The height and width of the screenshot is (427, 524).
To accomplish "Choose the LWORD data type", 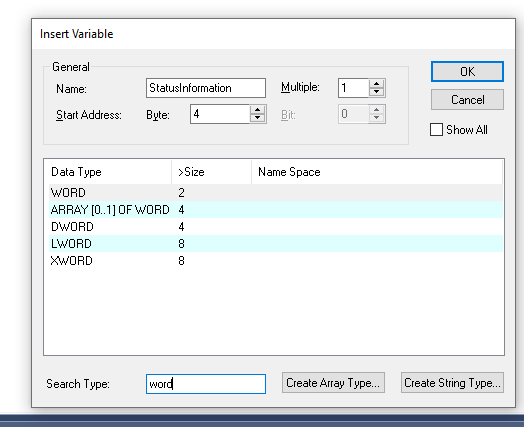I will click(x=276, y=244).
